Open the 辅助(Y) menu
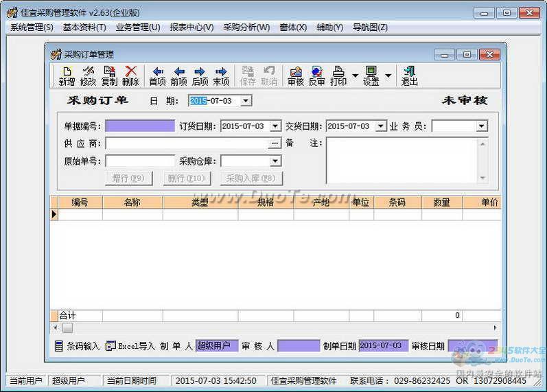Screen dimensions: 547x392 329,27
